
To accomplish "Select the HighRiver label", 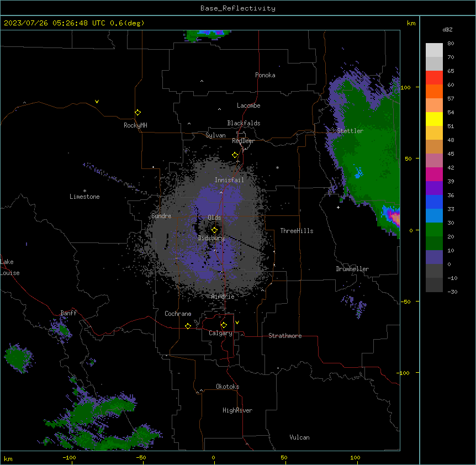I will point(237,410).
